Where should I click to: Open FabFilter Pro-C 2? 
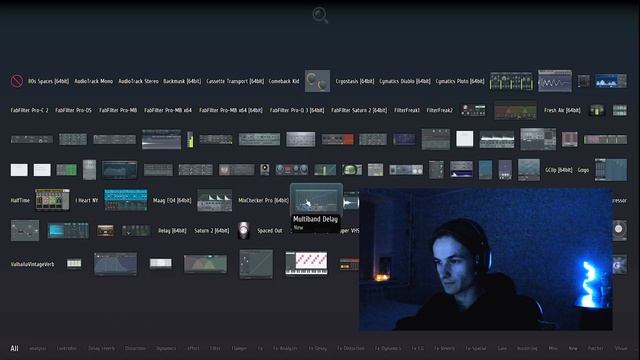click(x=29, y=110)
